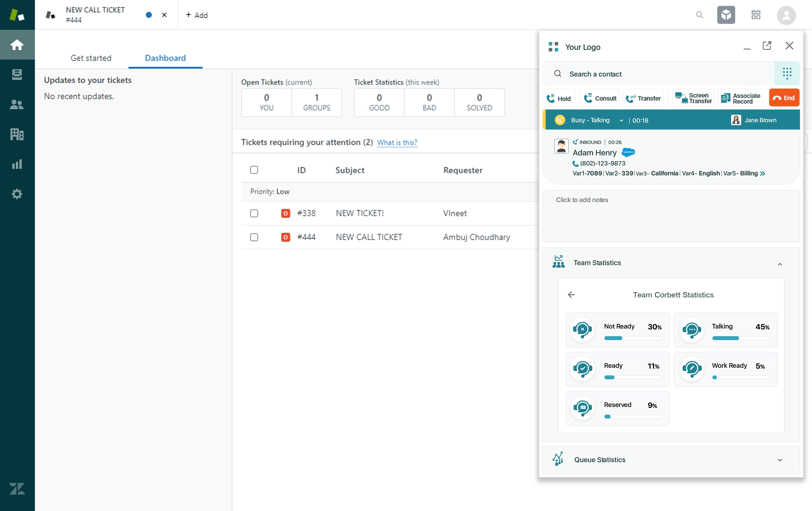The height and width of the screenshot is (511, 812).
Task: Open the Busy - Talking status dropdown
Action: point(621,121)
